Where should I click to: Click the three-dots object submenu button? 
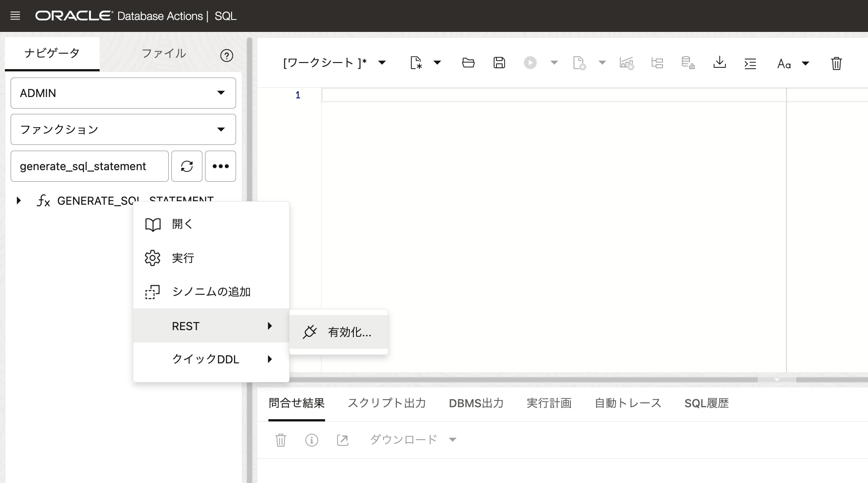pyautogui.click(x=221, y=166)
